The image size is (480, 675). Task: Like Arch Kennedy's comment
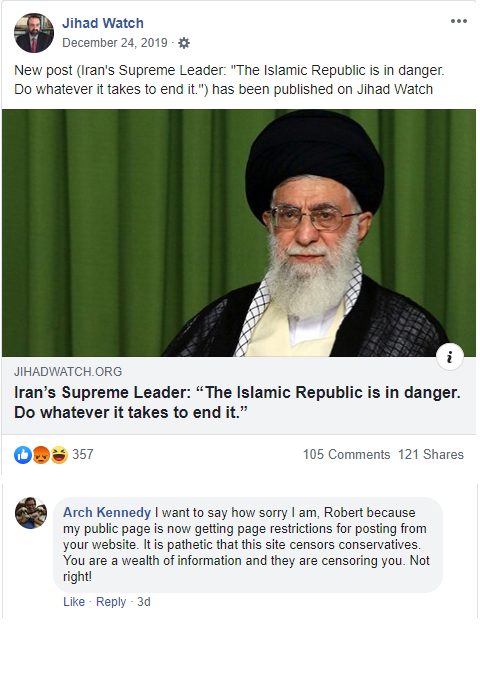(74, 602)
